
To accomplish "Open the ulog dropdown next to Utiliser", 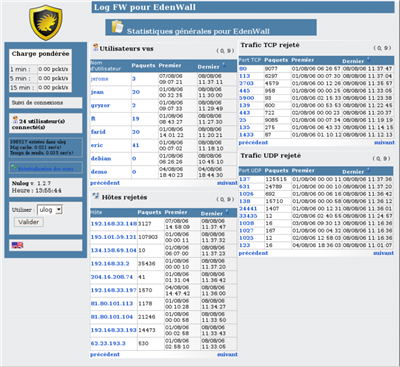I will [50, 210].
